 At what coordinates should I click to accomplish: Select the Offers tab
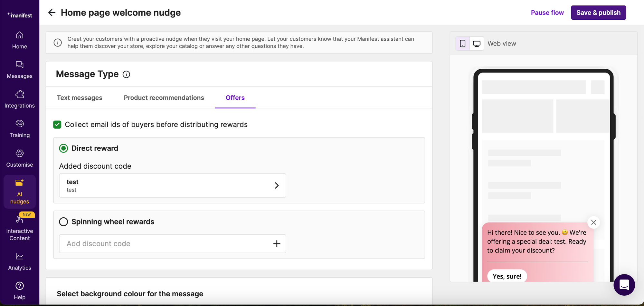tap(235, 98)
